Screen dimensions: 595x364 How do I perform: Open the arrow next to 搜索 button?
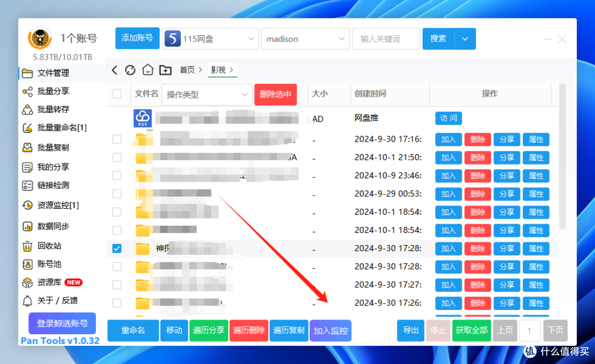(465, 39)
